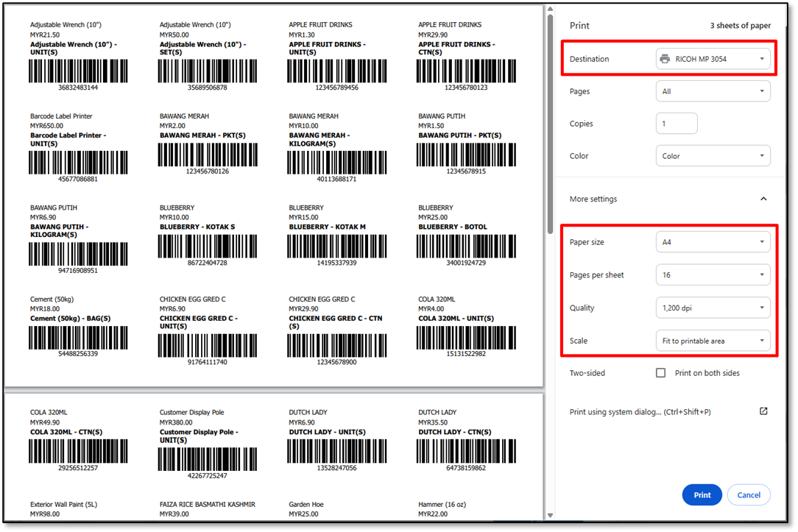The height and width of the screenshot is (532, 798).
Task: Click the Copies number field
Action: 677,124
